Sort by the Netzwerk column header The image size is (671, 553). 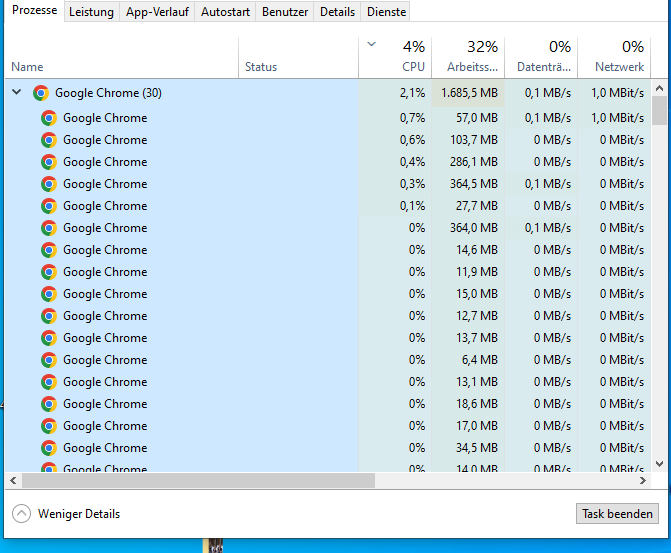coord(614,58)
